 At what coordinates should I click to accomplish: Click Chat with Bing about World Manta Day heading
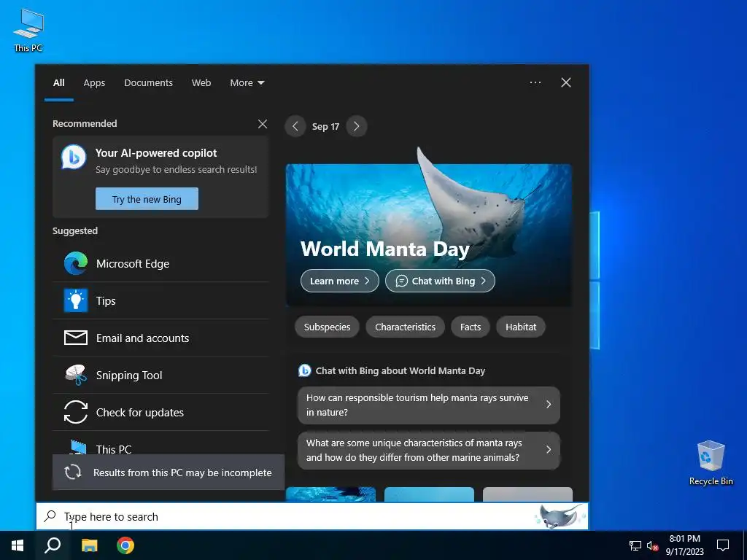click(x=400, y=370)
